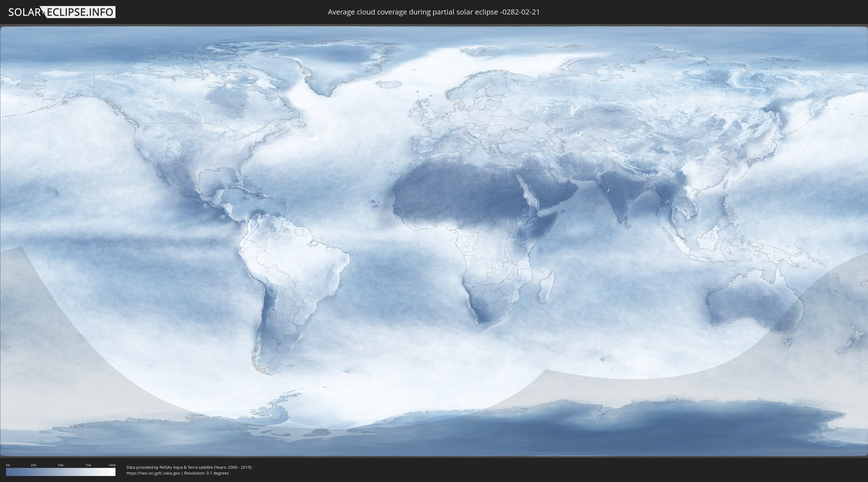Click the average cloud coverage title text
Viewport: 868px width, 482px height.
[x=434, y=12]
